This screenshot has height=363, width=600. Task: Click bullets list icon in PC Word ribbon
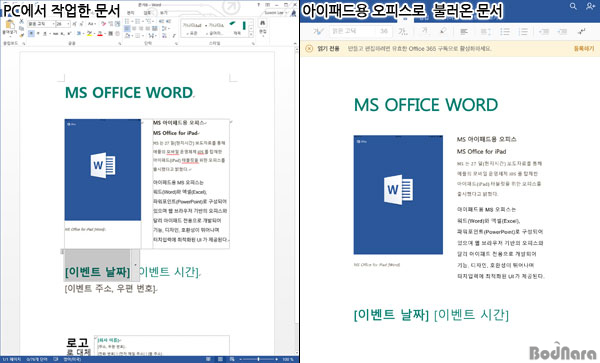127,21
